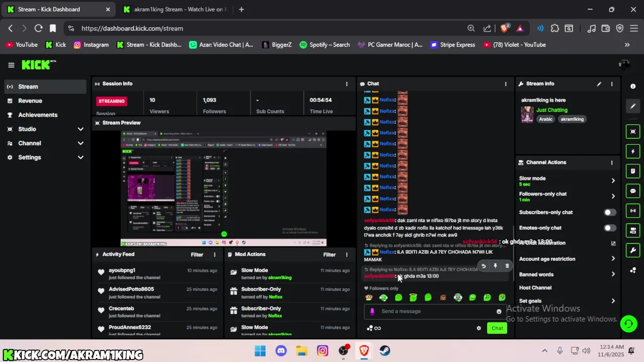
Task: Toggle the document widget icon in the right sidebar
Action: (633, 171)
